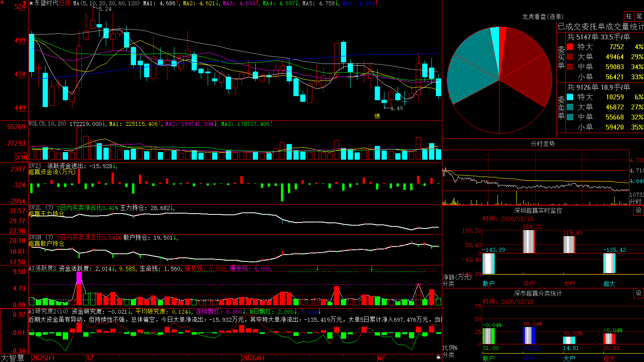Click the 超大 -135.42 bar in monitoring chart
The width and height of the screenshot is (644, 362).
pos(609,263)
